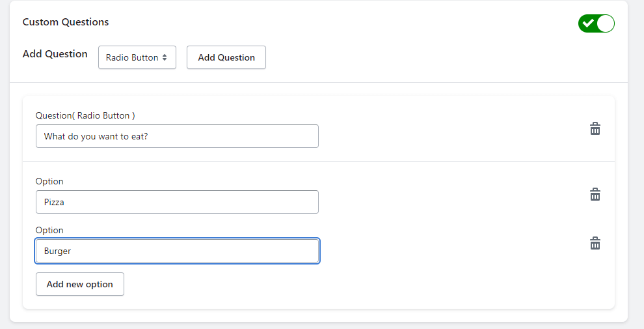The image size is (644, 329).
Task: Click the Option label above Burger
Action: click(49, 230)
